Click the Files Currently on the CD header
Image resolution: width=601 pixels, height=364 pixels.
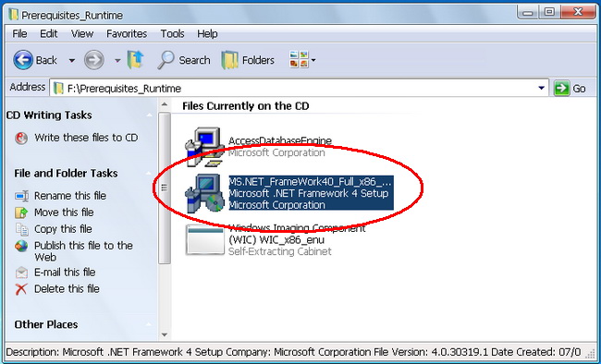point(246,106)
